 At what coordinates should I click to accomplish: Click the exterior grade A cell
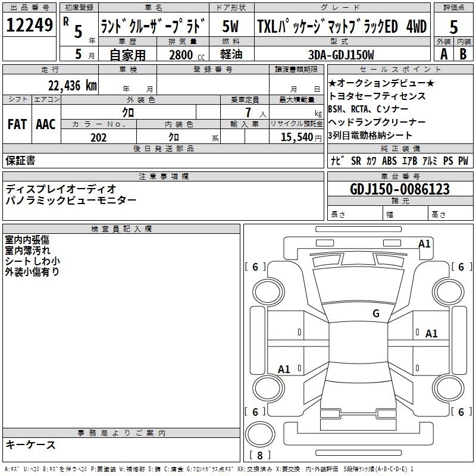coord(443,54)
